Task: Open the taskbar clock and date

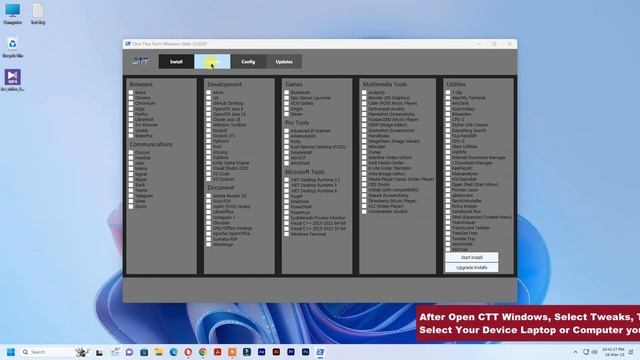Action: pos(613,352)
